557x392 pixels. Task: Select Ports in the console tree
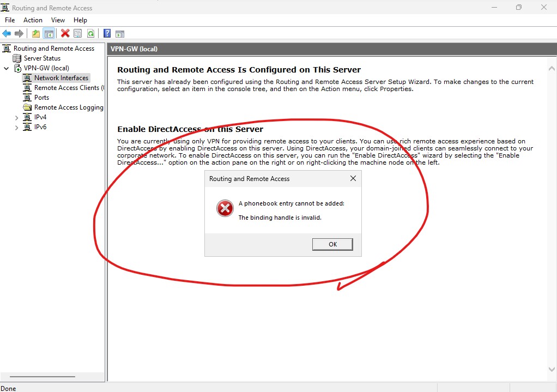[x=41, y=98]
